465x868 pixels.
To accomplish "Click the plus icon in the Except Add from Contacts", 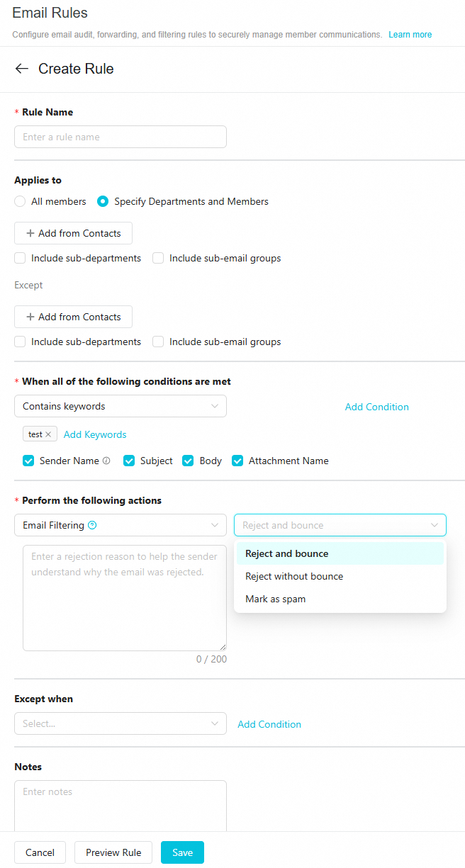I will pos(30,317).
